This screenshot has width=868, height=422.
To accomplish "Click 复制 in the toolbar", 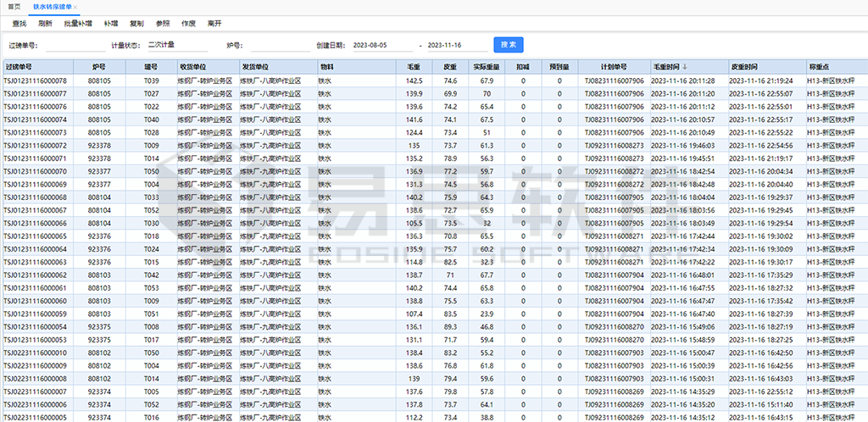I will coord(136,24).
